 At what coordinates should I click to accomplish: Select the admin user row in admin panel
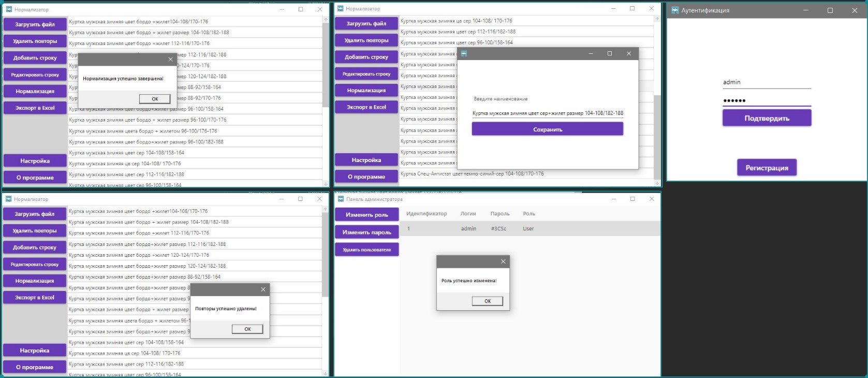pos(531,228)
